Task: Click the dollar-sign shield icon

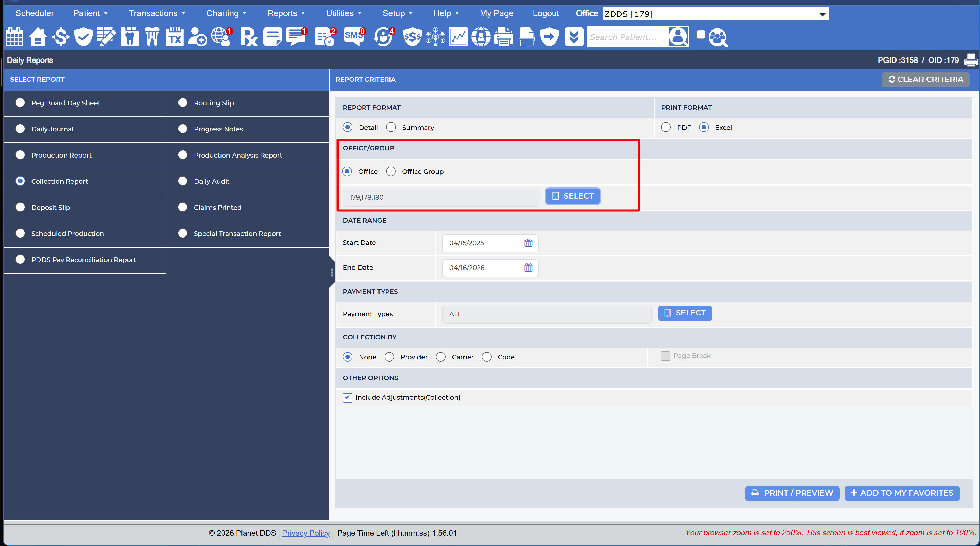Action: pyautogui.click(x=412, y=37)
